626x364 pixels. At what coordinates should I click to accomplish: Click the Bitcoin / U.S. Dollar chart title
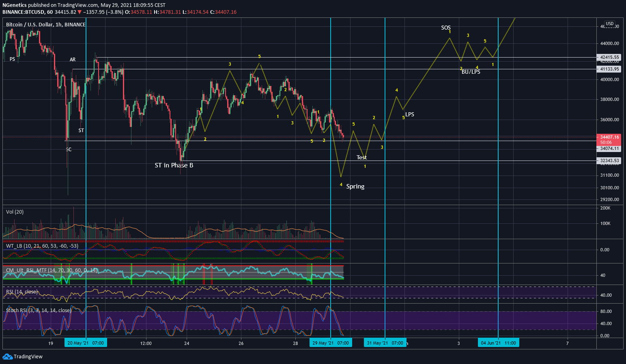(45, 25)
